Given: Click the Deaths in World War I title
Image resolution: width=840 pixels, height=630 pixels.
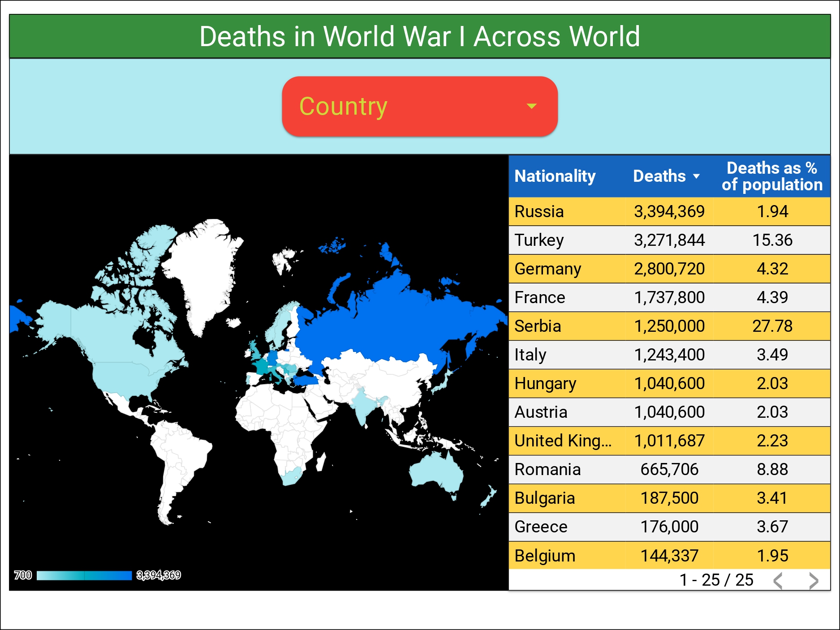Looking at the screenshot, I should tap(420, 36).
